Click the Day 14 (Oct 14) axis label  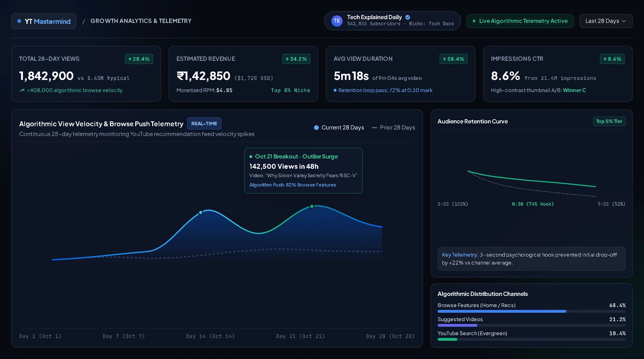pyautogui.click(x=210, y=336)
